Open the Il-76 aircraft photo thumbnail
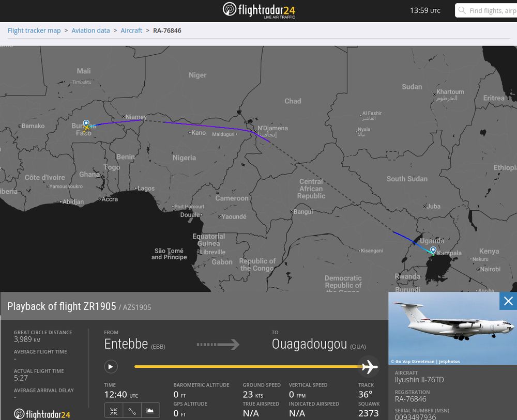This screenshot has height=420, width=517. click(452, 328)
